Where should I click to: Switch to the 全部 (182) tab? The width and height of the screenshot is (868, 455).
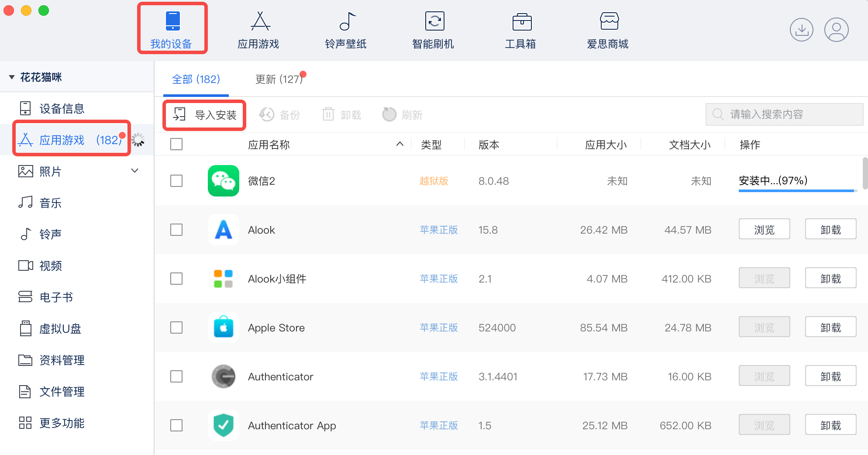196,79
